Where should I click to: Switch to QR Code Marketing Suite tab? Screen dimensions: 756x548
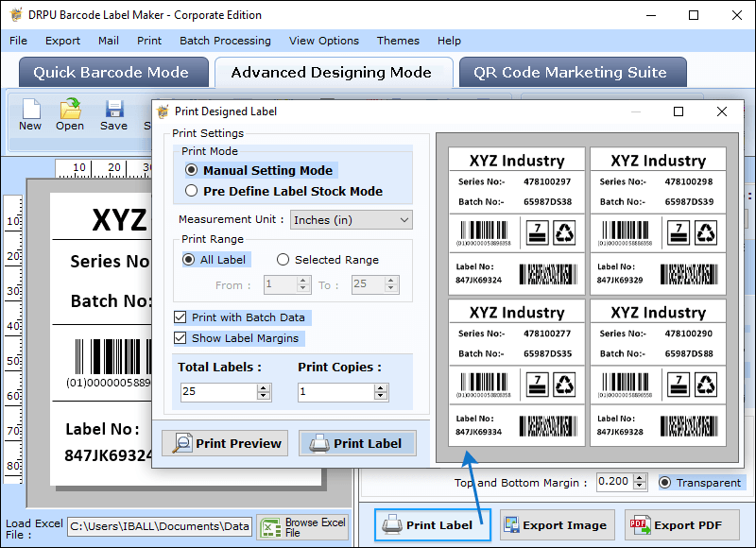coord(573,73)
